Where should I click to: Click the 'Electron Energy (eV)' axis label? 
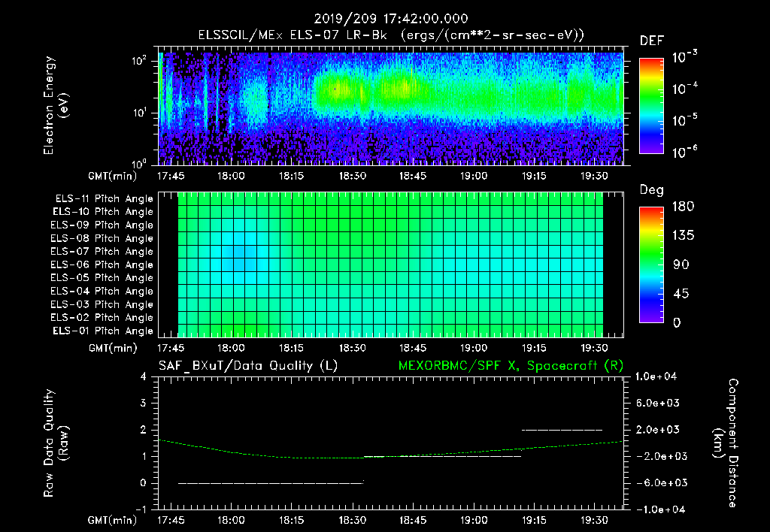click(x=56, y=105)
